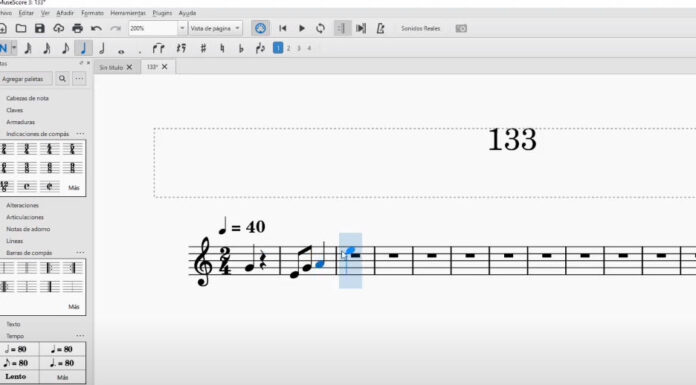Search the palettes with the magnifier icon
The height and width of the screenshot is (385, 696).
[x=62, y=79]
